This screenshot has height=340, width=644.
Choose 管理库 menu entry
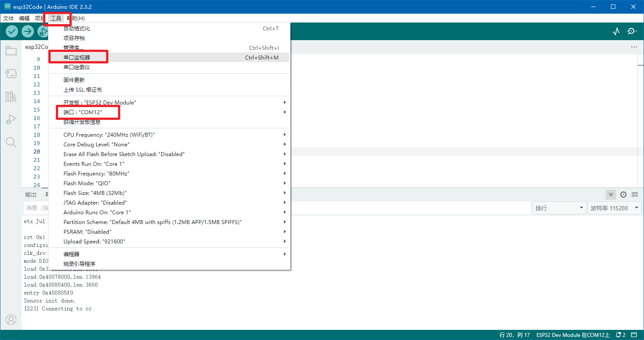[169, 48]
